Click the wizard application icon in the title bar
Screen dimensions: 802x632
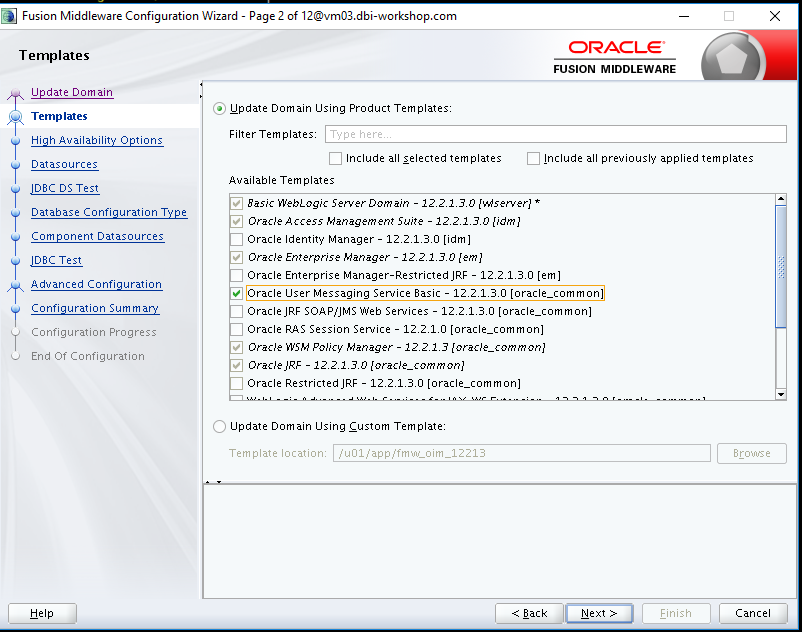9,16
